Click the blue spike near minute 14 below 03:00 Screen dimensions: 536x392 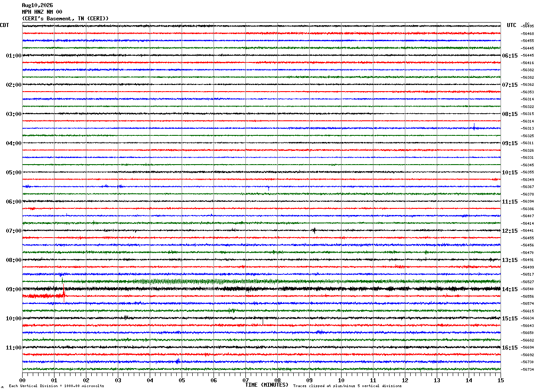[474, 127]
